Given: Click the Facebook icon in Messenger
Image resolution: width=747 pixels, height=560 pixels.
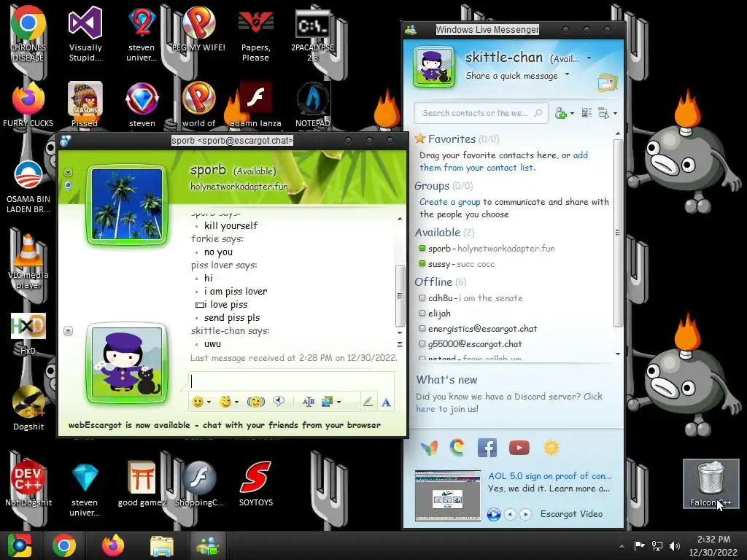Looking at the screenshot, I should tap(487, 448).
